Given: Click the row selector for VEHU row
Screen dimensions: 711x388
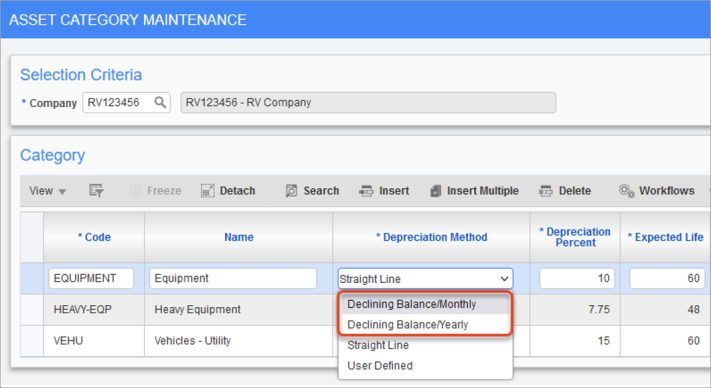Looking at the screenshot, I should tap(32, 341).
